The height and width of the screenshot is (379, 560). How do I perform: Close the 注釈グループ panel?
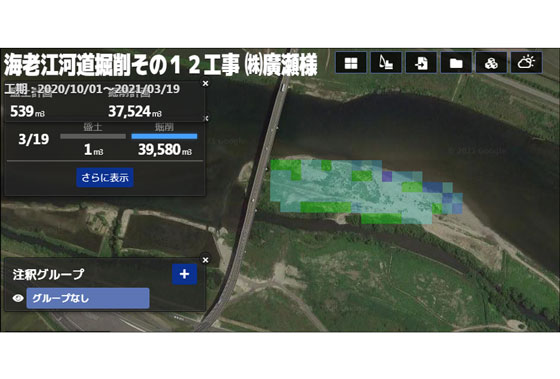tap(205, 260)
